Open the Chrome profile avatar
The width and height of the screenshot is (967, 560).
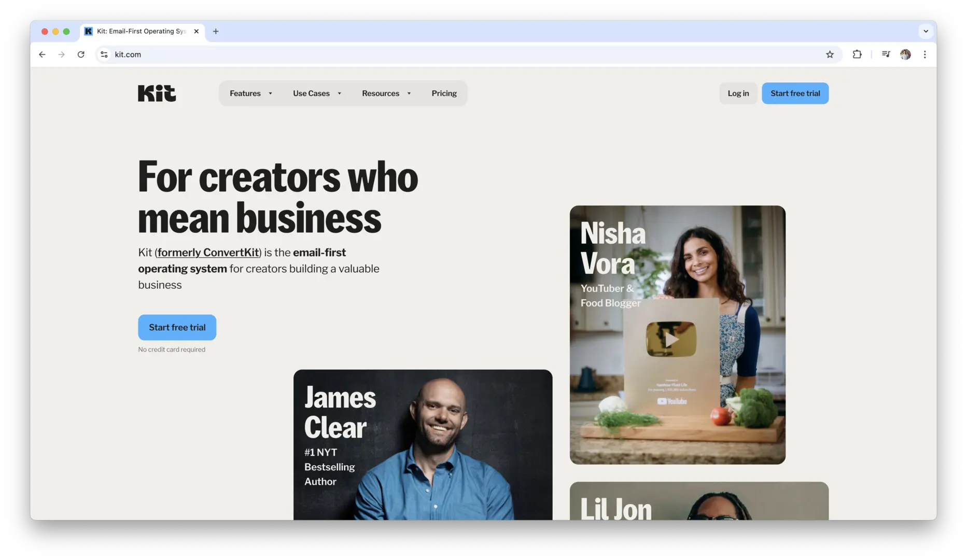point(905,54)
